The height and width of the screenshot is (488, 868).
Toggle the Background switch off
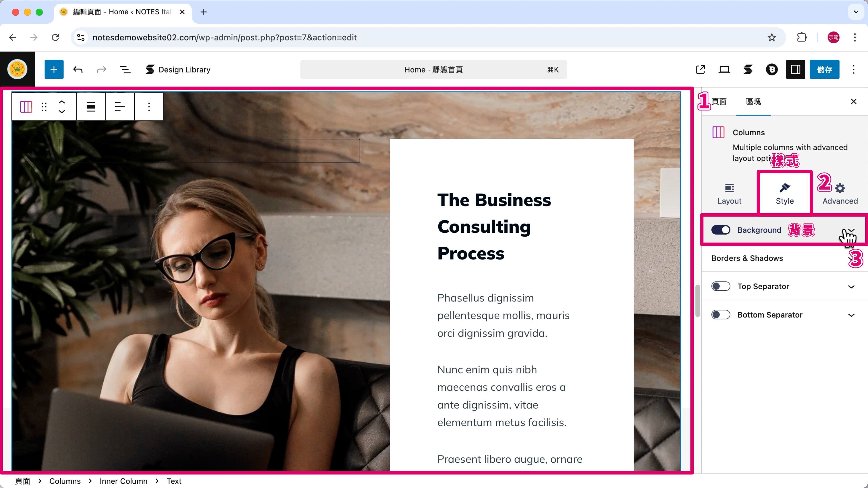pyautogui.click(x=721, y=230)
